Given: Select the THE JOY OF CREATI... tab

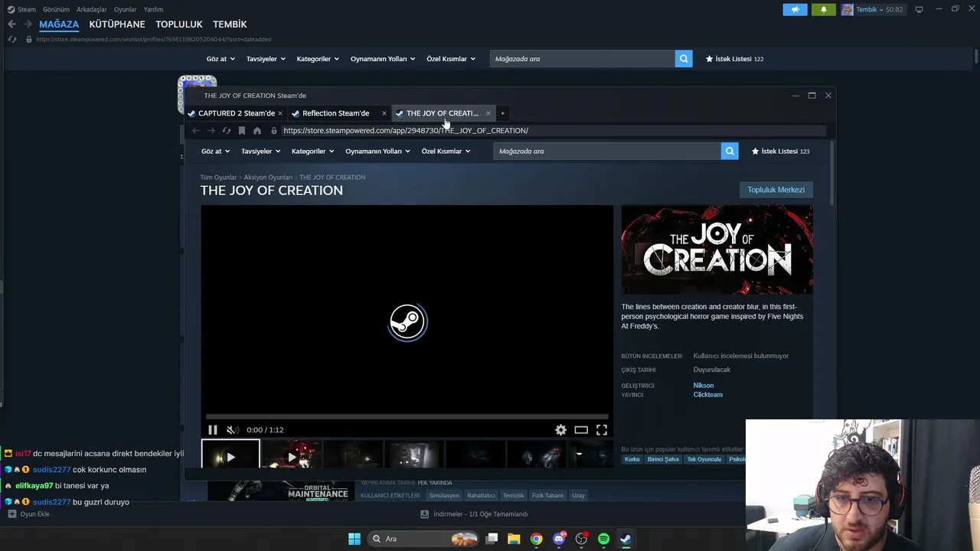Looking at the screenshot, I should coord(443,113).
